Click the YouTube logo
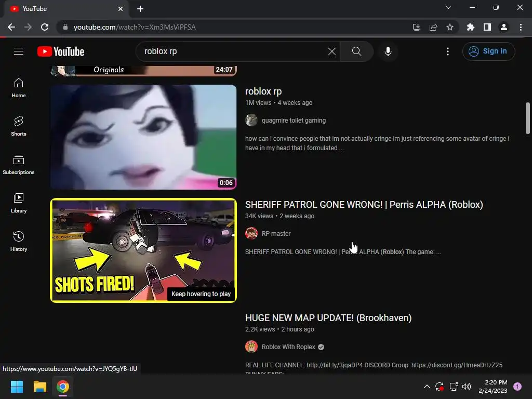 tap(61, 51)
